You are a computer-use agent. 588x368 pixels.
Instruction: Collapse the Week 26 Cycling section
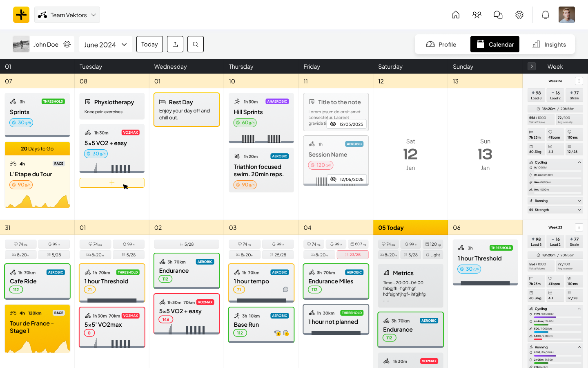579,162
